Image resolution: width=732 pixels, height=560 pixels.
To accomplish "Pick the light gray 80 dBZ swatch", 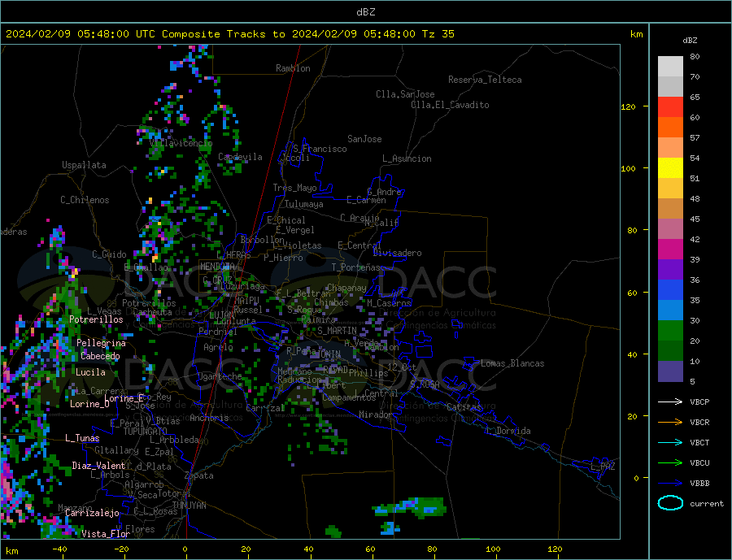I will pos(670,67).
